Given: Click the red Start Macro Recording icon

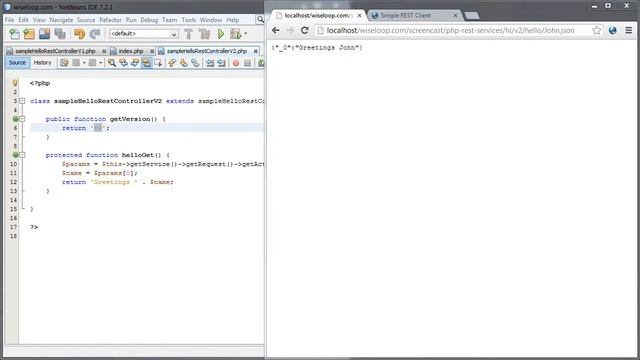Looking at the screenshot, I should (236, 63).
